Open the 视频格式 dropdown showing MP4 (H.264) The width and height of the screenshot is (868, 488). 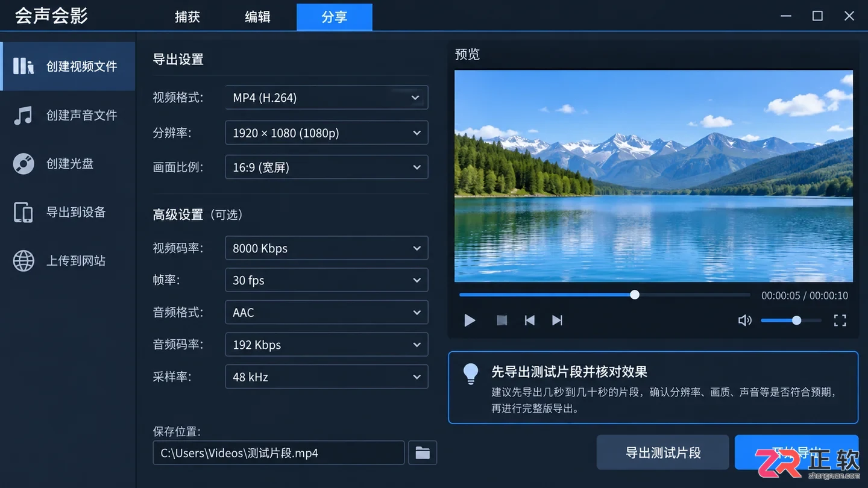point(327,98)
